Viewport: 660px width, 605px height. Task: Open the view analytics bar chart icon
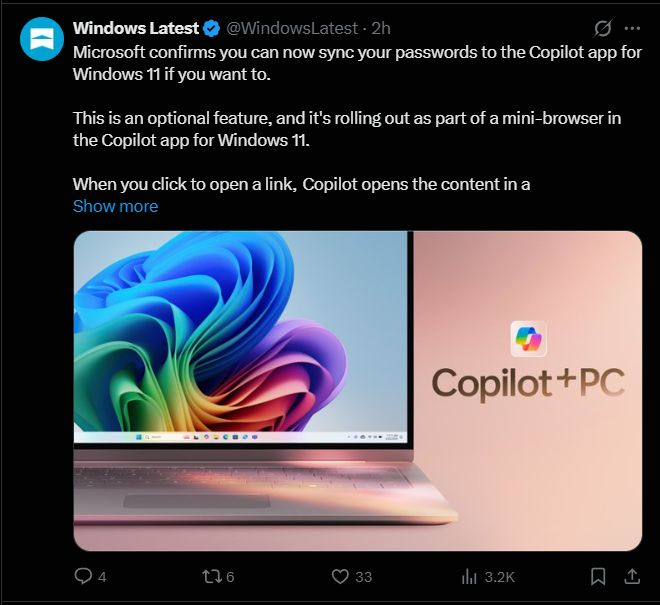pos(468,576)
